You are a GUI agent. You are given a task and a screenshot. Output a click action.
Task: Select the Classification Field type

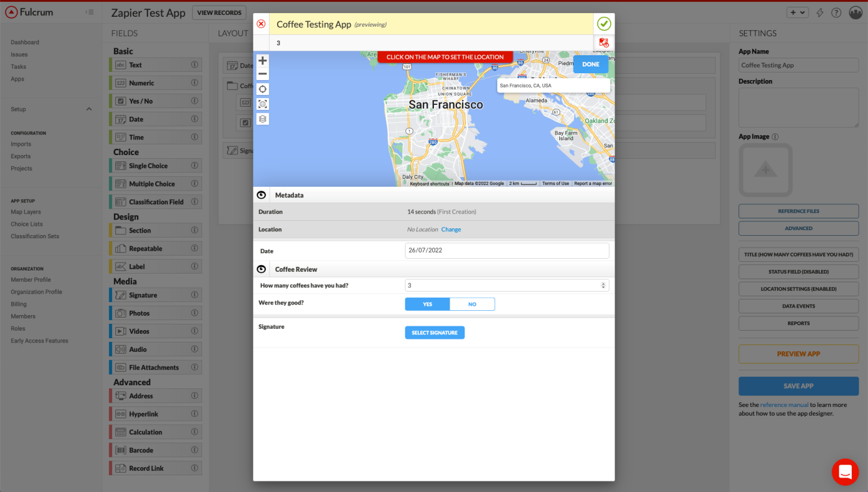[x=156, y=202]
